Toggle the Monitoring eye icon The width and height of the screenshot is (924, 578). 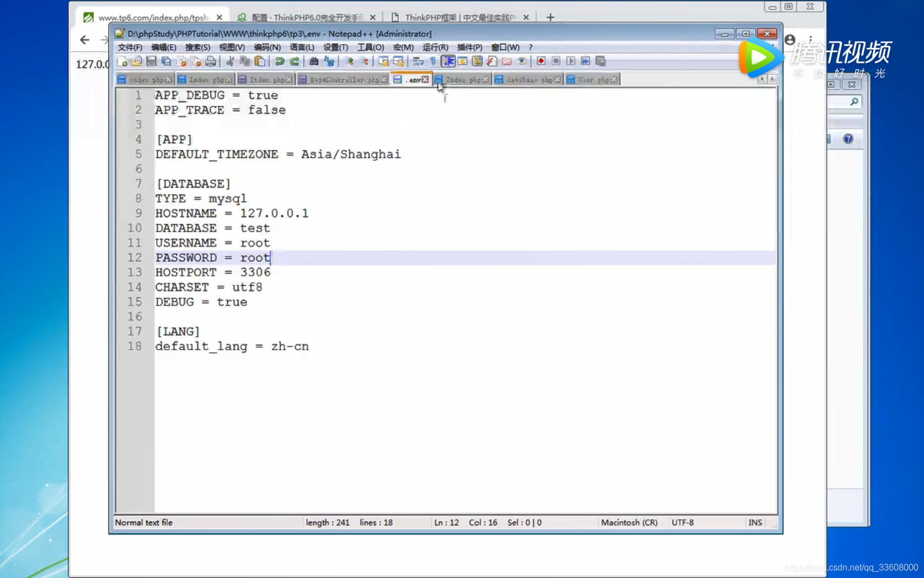pyautogui.click(x=521, y=61)
